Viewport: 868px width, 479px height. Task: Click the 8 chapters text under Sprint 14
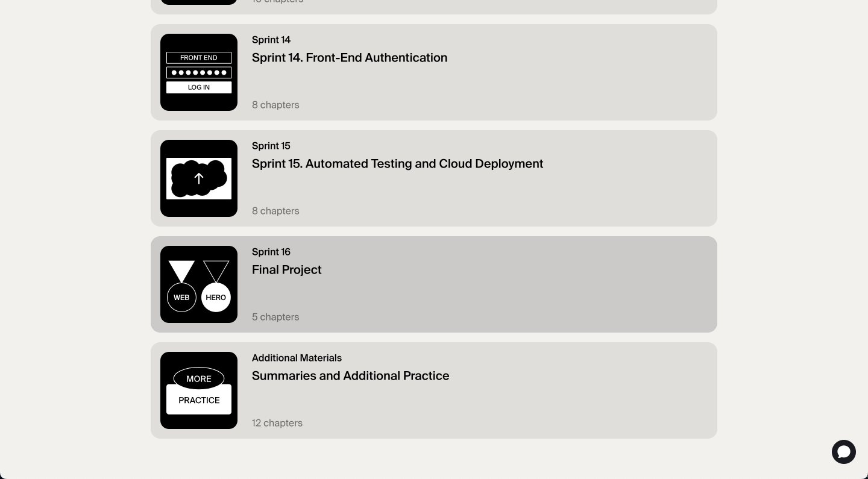[x=275, y=105]
